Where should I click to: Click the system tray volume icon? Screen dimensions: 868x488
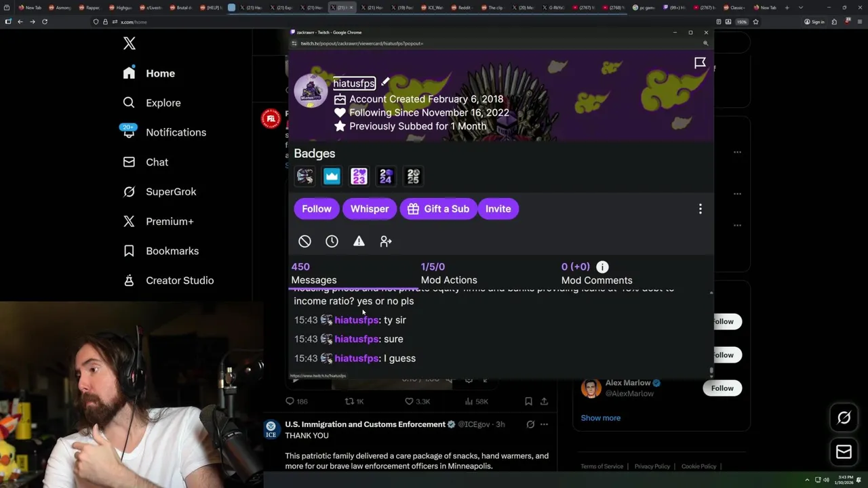[x=826, y=480]
